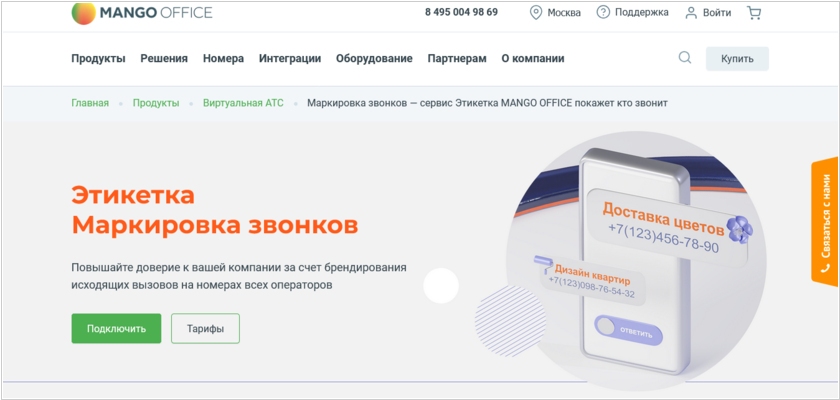Expand the Номера navigation item
840x400 pixels.
[223, 58]
